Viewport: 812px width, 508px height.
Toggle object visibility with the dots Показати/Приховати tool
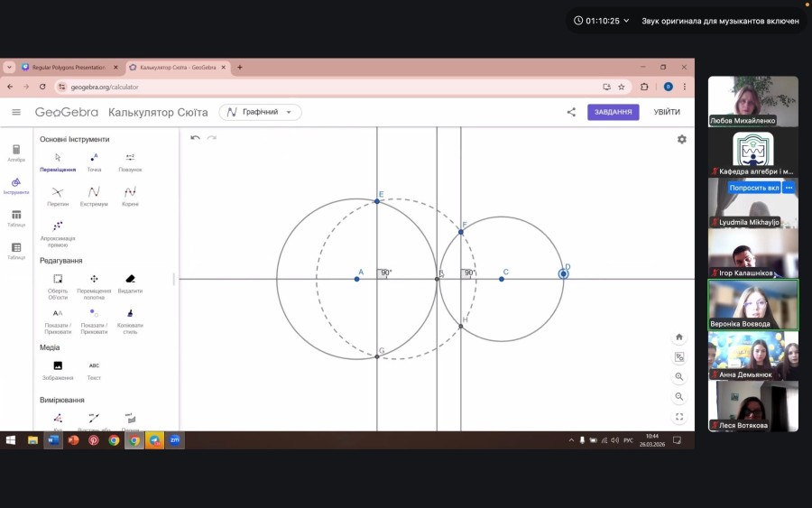(x=94, y=321)
